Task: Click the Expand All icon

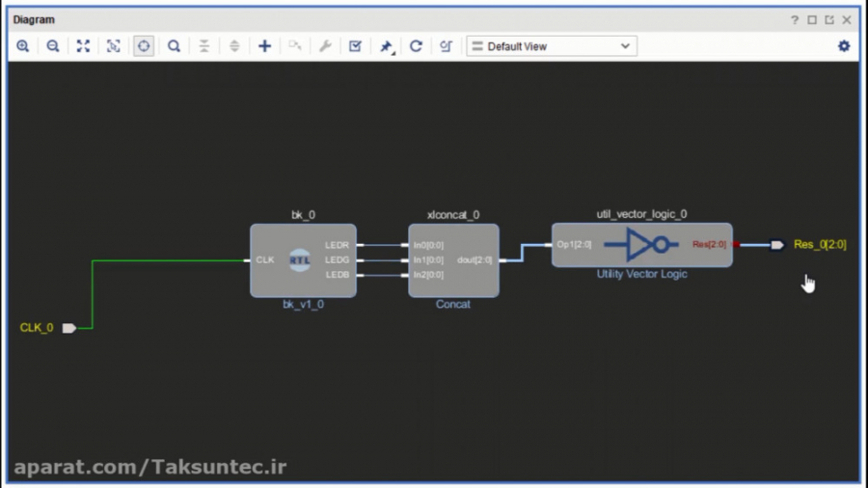Action: [x=234, y=46]
